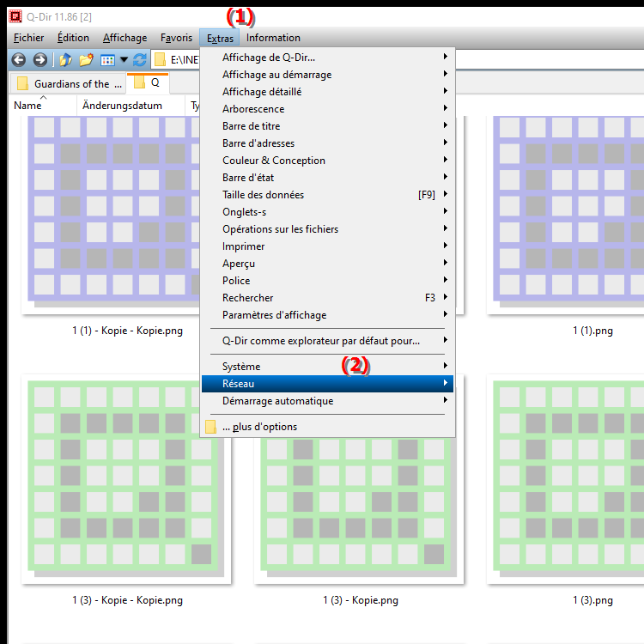Image resolution: width=644 pixels, height=644 pixels.
Task: Open the Édition menu
Action: tap(73, 38)
